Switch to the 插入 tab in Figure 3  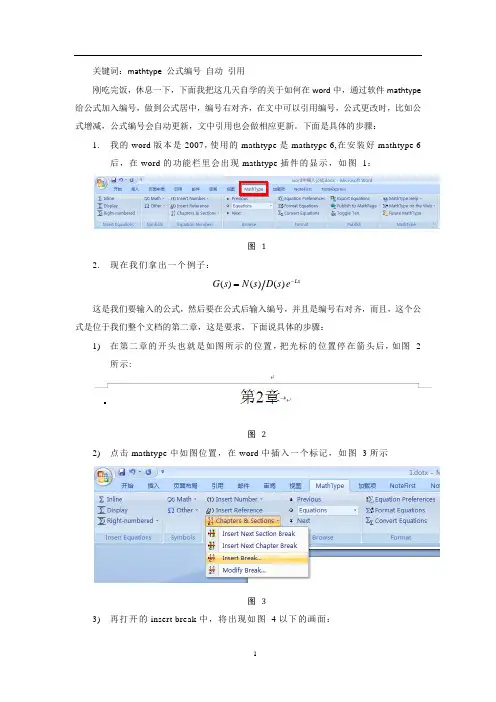(x=154, y=486)
